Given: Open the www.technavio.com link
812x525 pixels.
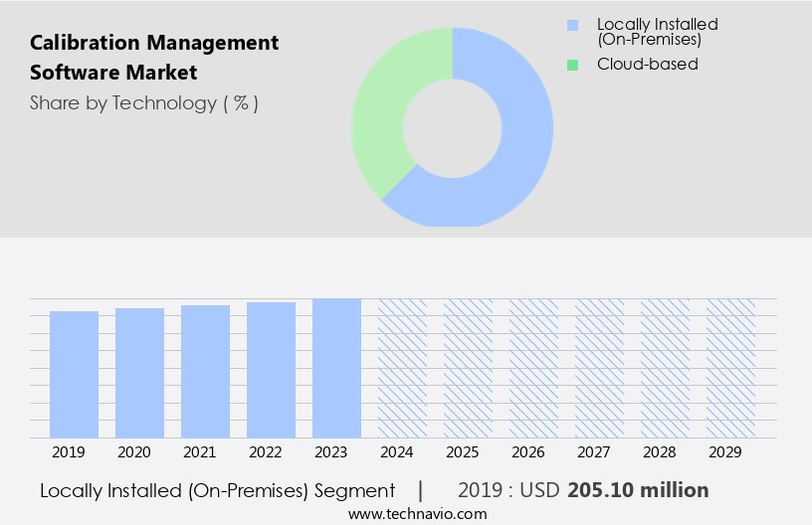Looking at the screenshot, I should click(418, 513).
